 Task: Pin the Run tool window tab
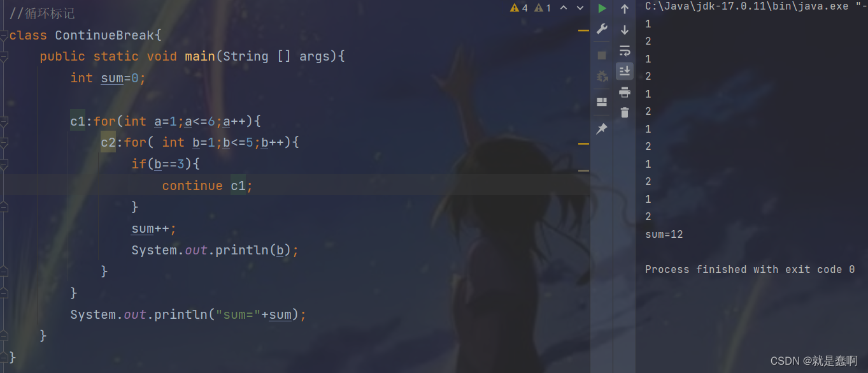pos(602,128)
